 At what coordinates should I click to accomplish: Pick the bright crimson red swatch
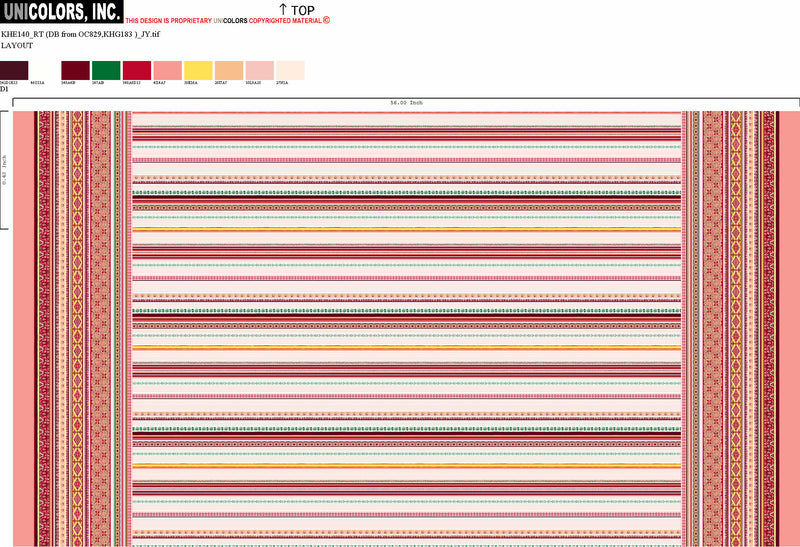(x=137, y=70)
